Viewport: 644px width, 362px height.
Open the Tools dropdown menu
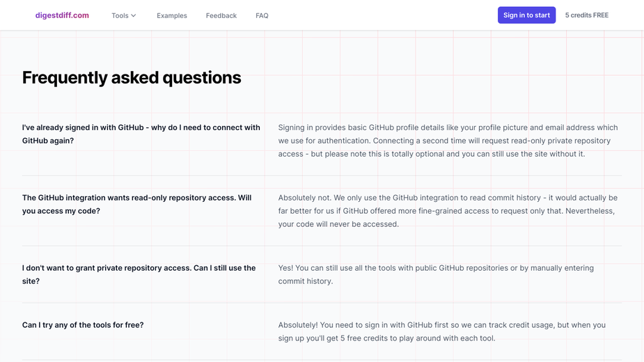(x=124, y=15)
